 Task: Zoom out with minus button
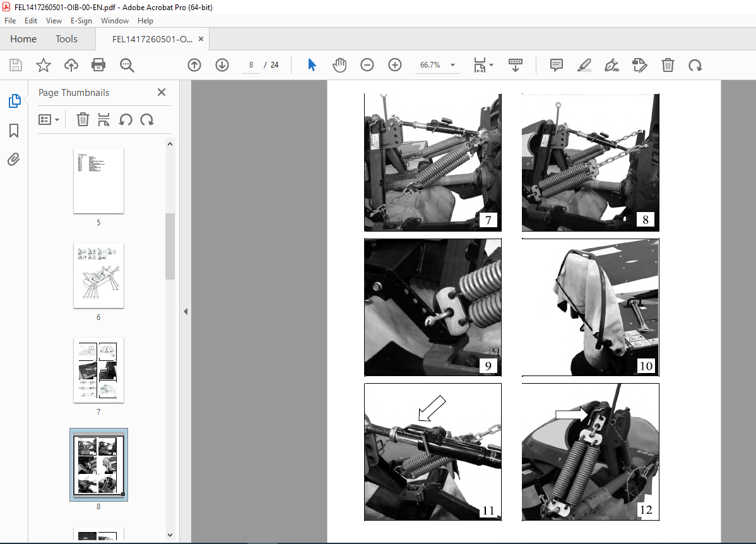(367, 65)
